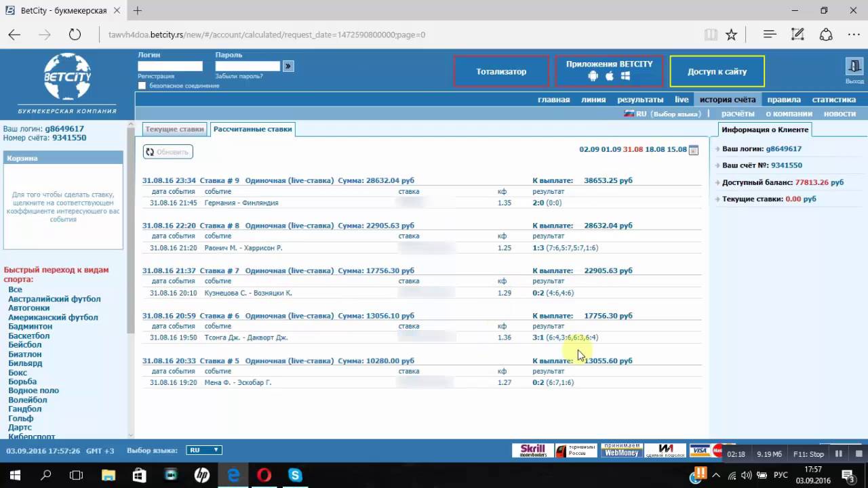This screenshot has height=488, width=868.
Task: Open a new browser tab
Action: click(x=138, y=10)
